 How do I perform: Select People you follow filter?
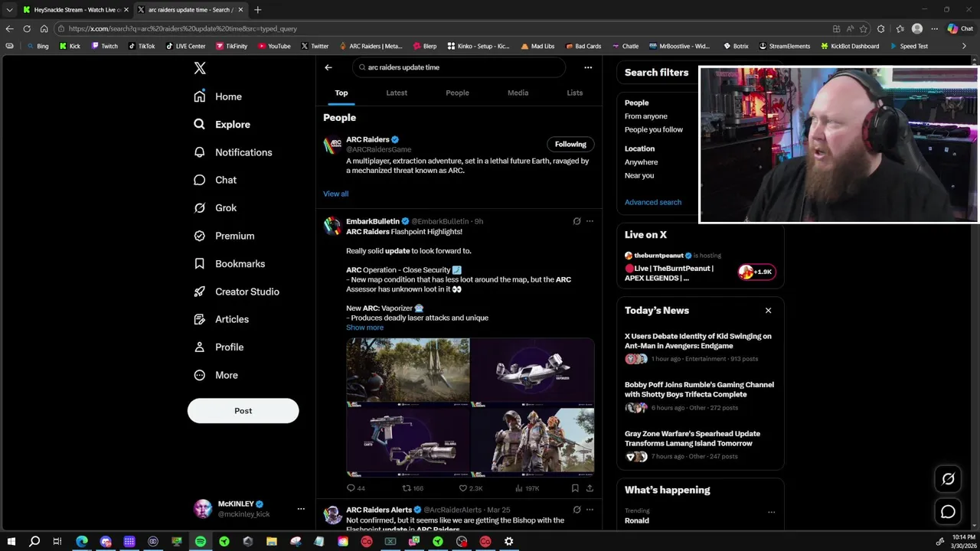tap(653, 129)
